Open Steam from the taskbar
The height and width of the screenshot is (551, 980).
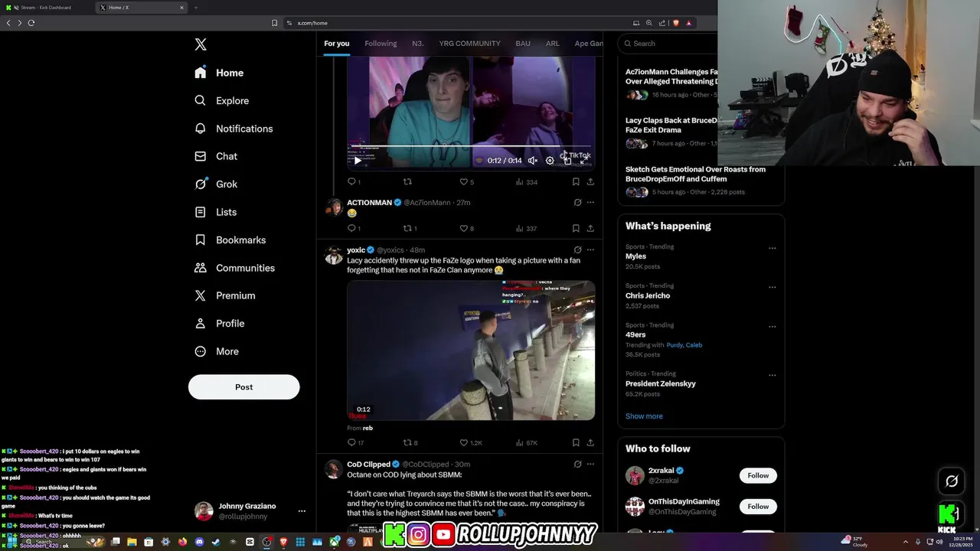click(216, 542)
